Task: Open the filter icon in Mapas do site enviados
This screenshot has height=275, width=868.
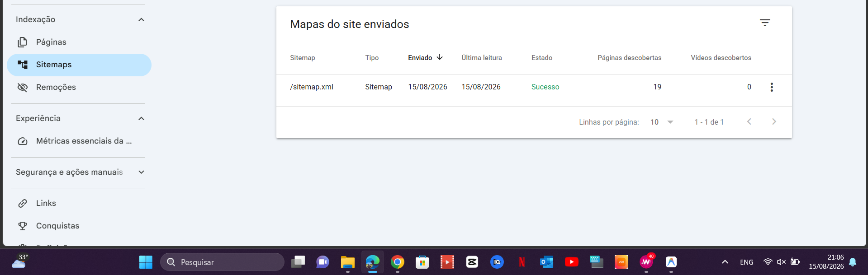Action: tap(765, 23)
